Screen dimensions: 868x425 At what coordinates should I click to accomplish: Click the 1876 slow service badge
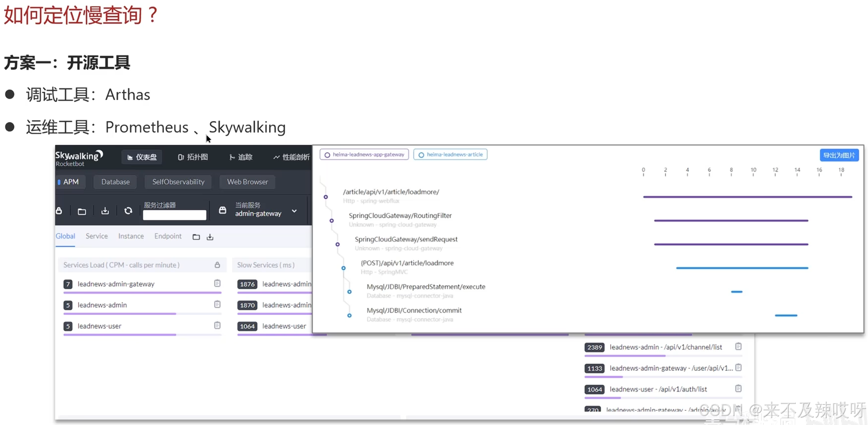[247, 284]
